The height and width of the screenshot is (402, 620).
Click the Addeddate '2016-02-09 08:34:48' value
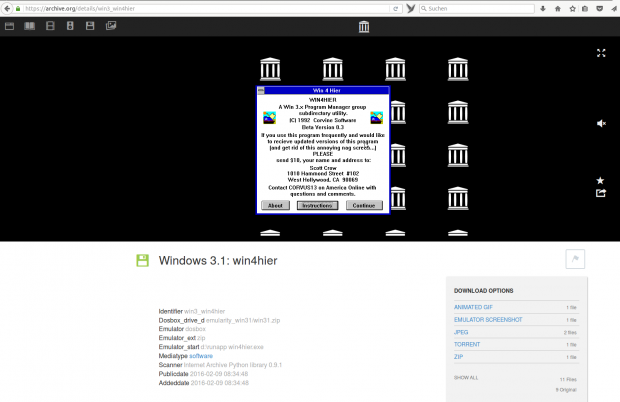219,383
